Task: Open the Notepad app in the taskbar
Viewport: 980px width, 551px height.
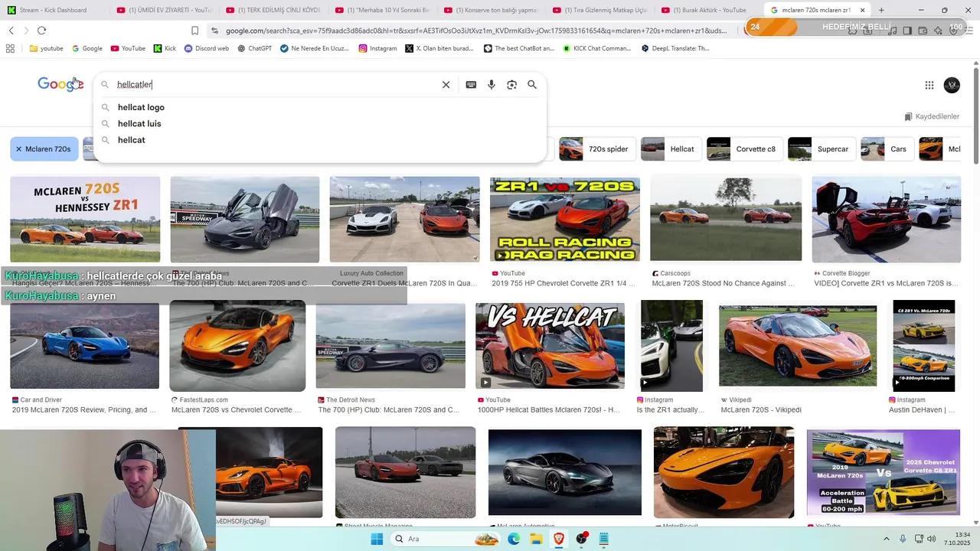Action: pyautogui.click(x=604, y=539)
